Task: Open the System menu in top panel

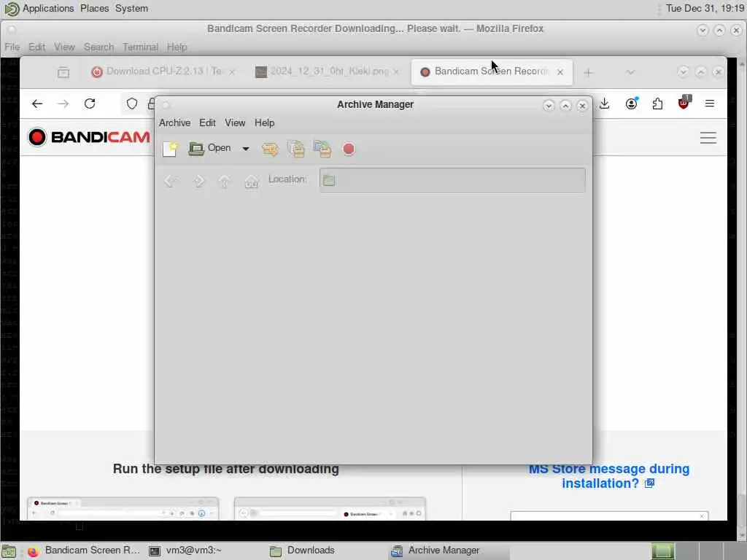Action: (x=131, y=9)
